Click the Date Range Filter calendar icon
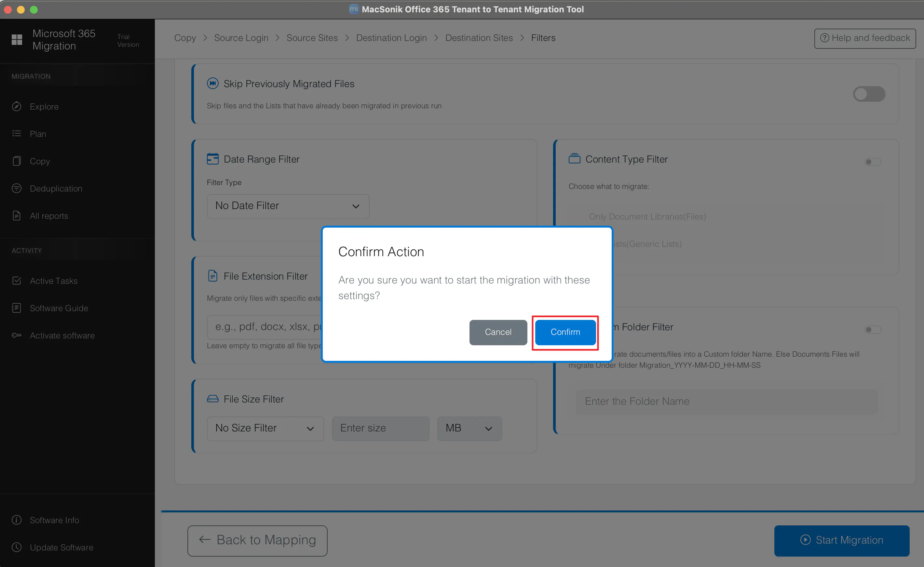The height and width of the screenshot is (567, 924). pos(213,159)
